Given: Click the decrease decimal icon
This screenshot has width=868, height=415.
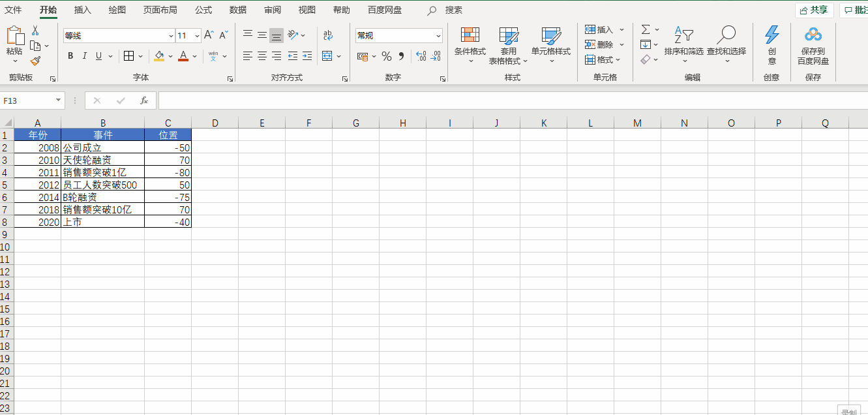Looking at the screenshot, I should tap(436, 56).
